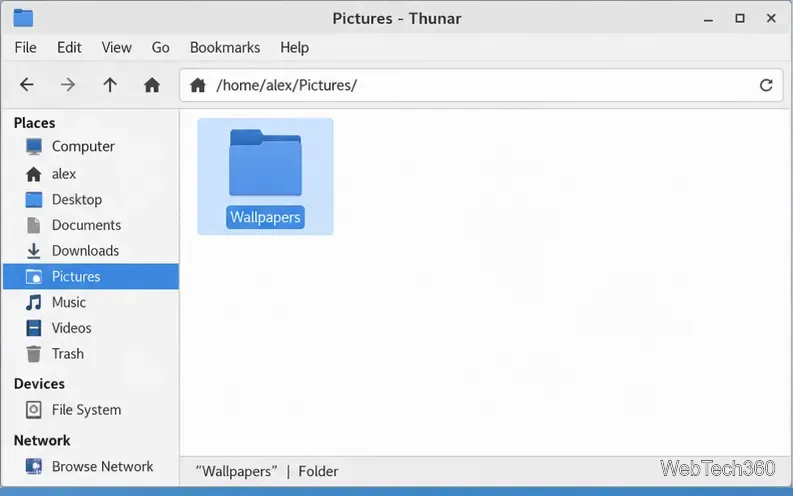
Task: Open Documents from the sidebar
Action: 91,226
